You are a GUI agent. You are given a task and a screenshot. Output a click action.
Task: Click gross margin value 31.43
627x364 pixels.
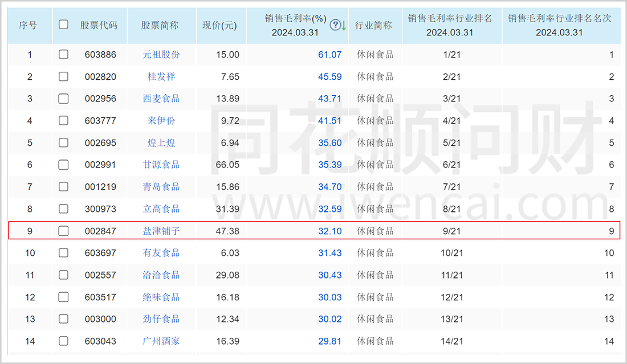click(x=330, y=253)
